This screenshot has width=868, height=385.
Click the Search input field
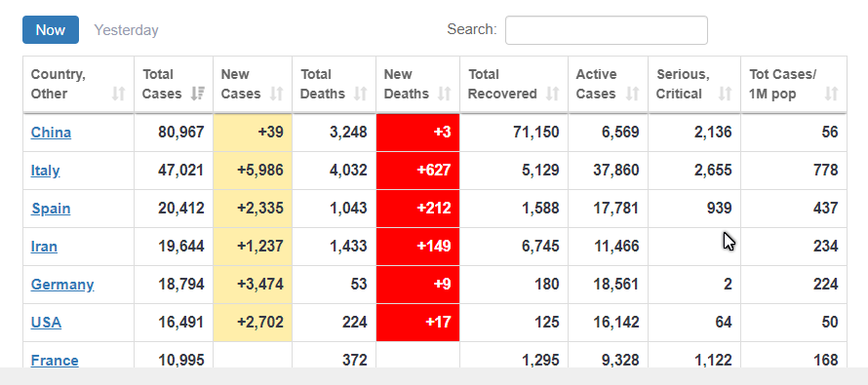pyautogui.click(x=607, y=30)
